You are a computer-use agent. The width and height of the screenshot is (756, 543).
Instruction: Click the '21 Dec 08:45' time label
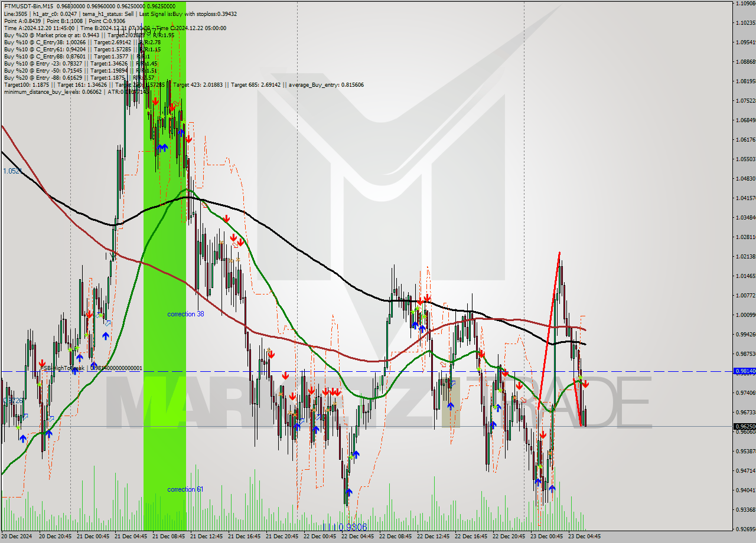point(169,537)
